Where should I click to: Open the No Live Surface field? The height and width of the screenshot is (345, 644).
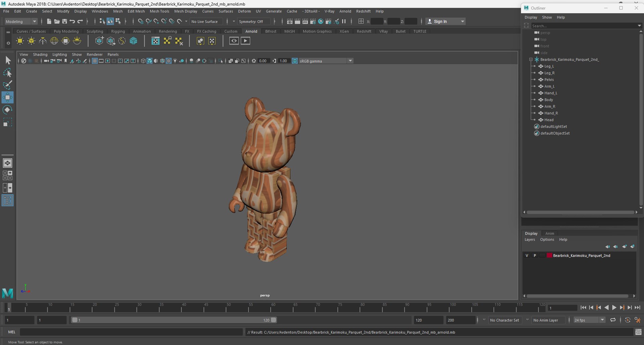click(x=206, y=21)
